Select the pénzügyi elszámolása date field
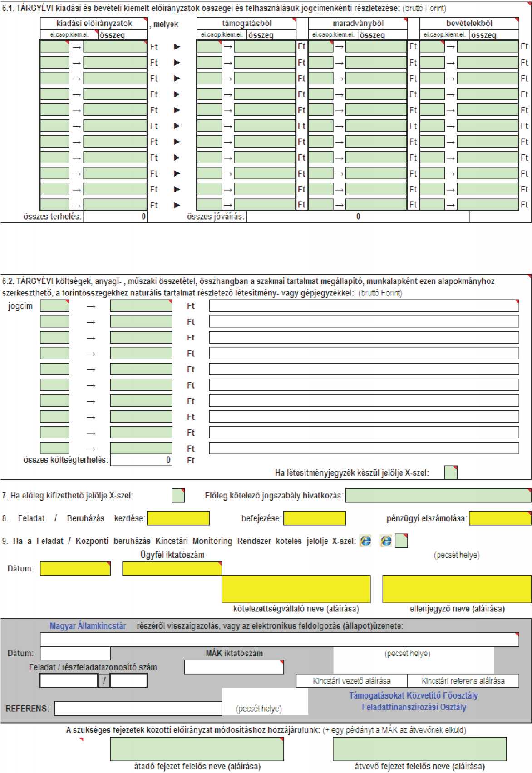 [x=500, y=518]
